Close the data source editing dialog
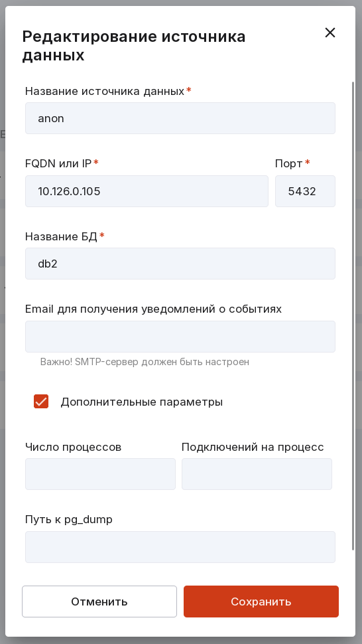Image resolution: width=362 pixels, height=644 pixels. coord(330,33)
